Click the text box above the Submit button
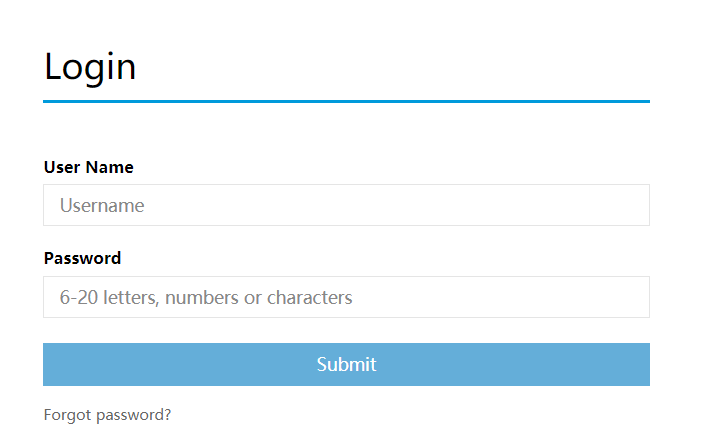This screenshot has width=713, height=440. [x=346, y=297]
